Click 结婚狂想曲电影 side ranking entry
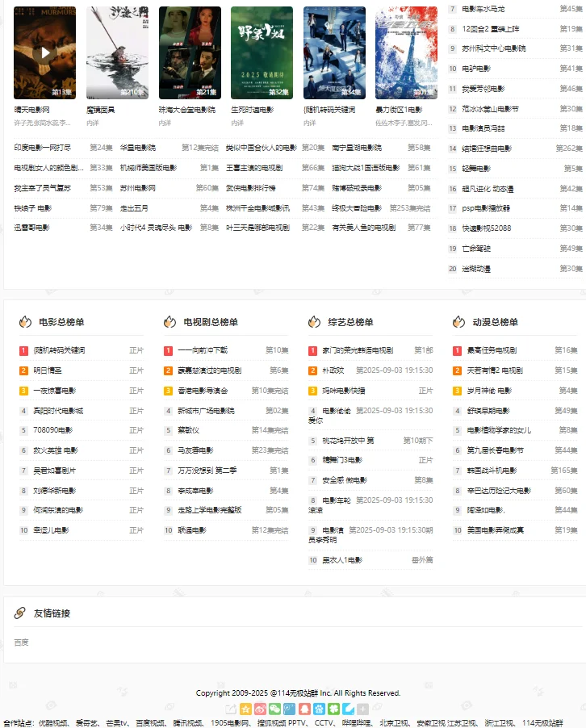586x728 pixels. (487, 149)
